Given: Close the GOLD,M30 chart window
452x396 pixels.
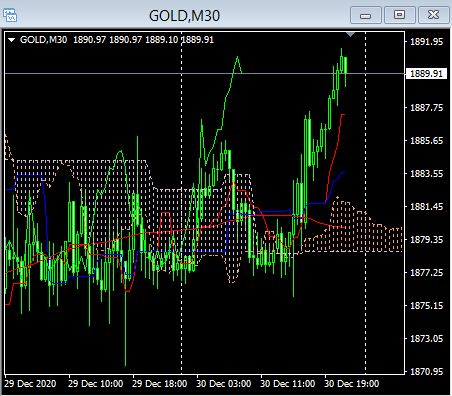Looking at the screenshot, I should click(x=433, y=15).
